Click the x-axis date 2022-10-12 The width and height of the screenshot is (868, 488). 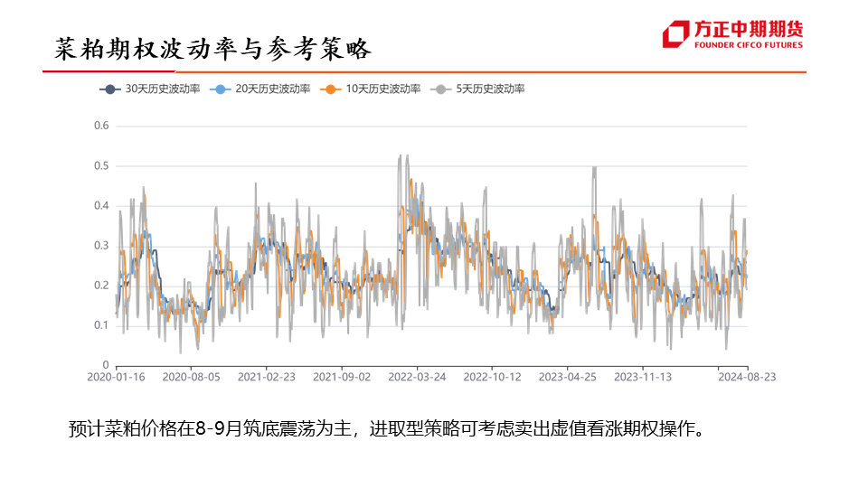[x=493, y=377]
